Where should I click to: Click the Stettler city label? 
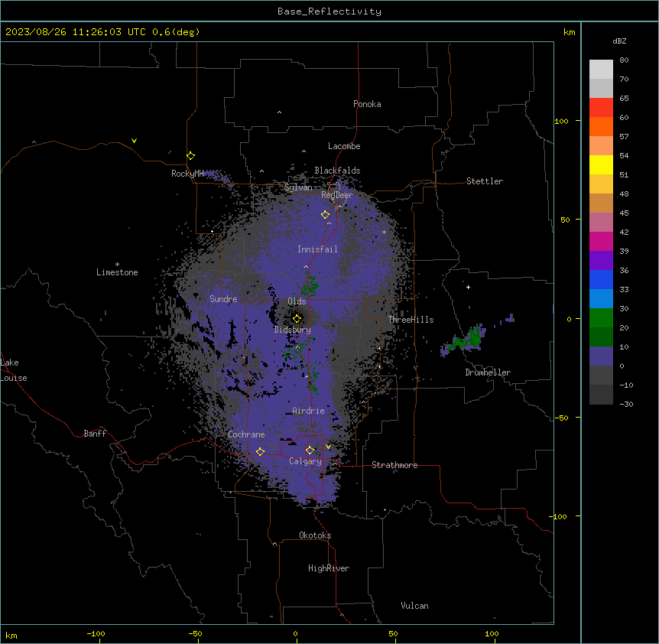(x=485, y=181)
